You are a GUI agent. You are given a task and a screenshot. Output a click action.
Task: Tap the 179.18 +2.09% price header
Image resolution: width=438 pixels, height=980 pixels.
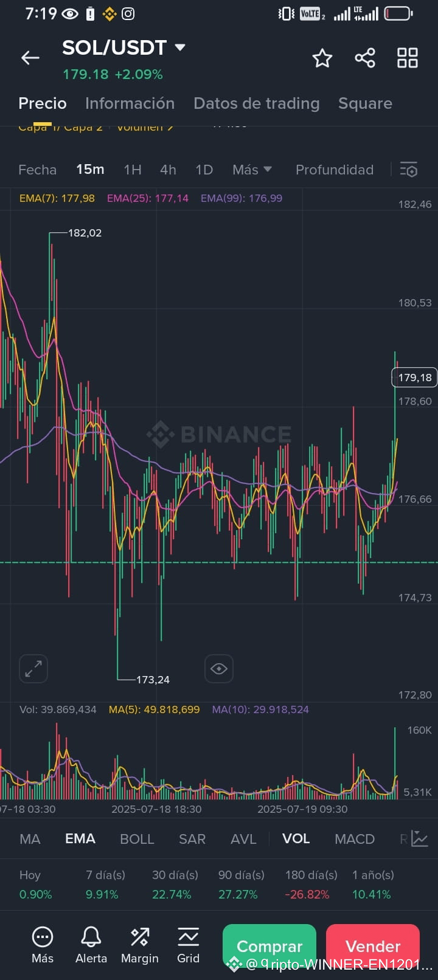point(113,74)
